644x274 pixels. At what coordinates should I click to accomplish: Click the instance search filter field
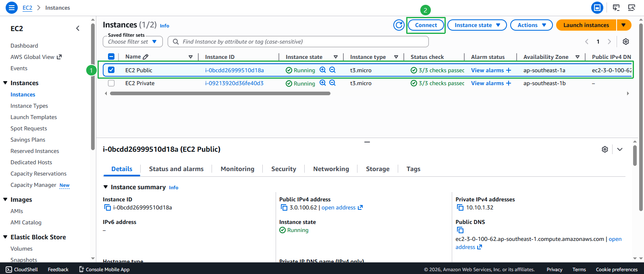298,42
